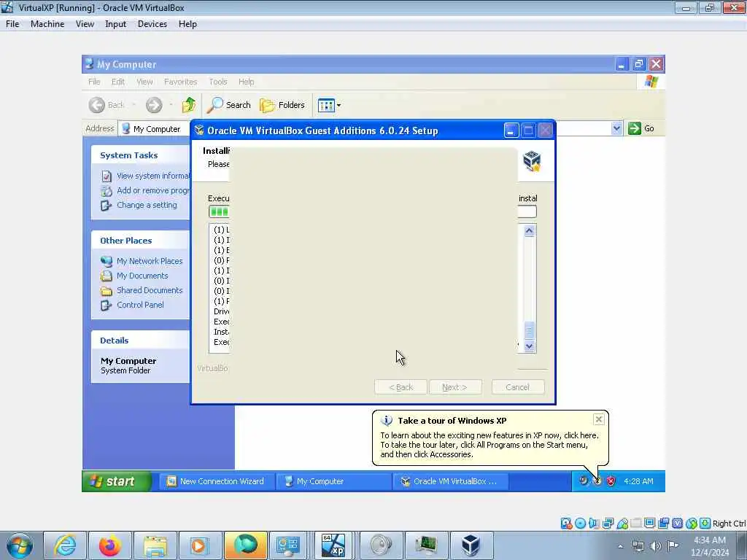Click the VirtualBox display indicator
The height and width of the screenshot is (560, 747).
tap(650, 524)
